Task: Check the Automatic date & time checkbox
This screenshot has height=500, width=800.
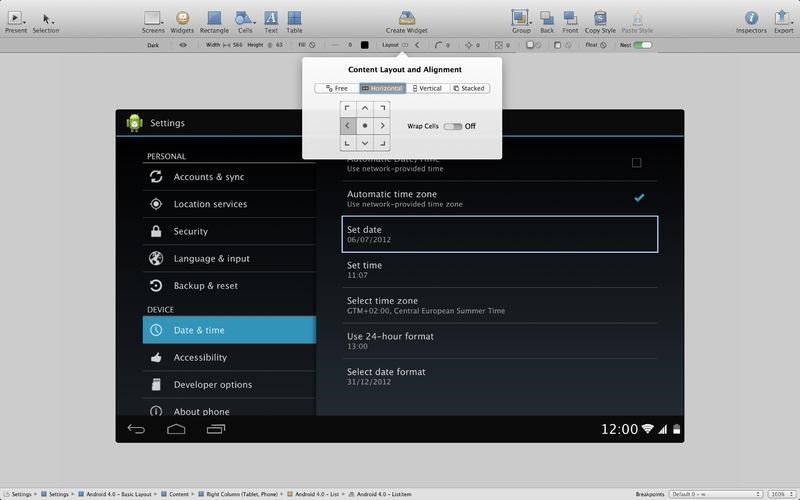Action: pyautogui.click(x=636, y=163)
